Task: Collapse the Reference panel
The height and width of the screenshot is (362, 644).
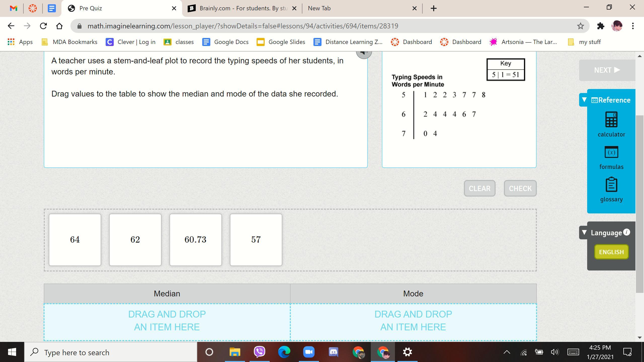Action: pyautogui.click(x=584, y=100)
